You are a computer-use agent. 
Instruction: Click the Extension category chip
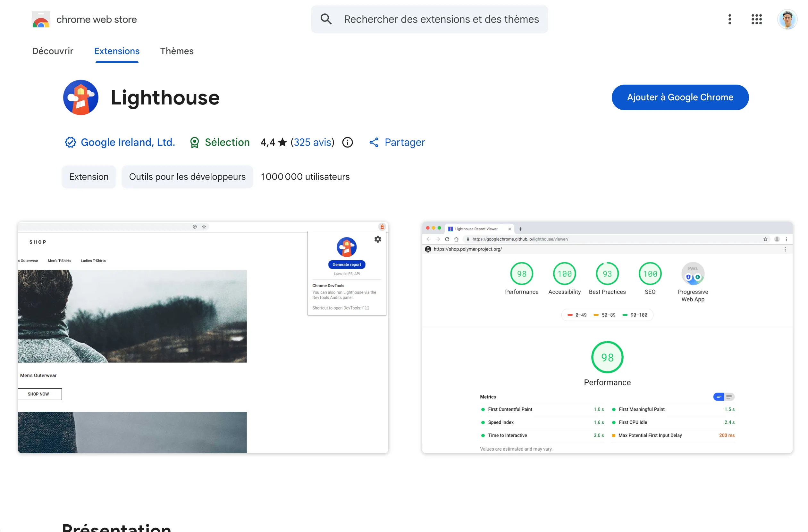(88, 177)
